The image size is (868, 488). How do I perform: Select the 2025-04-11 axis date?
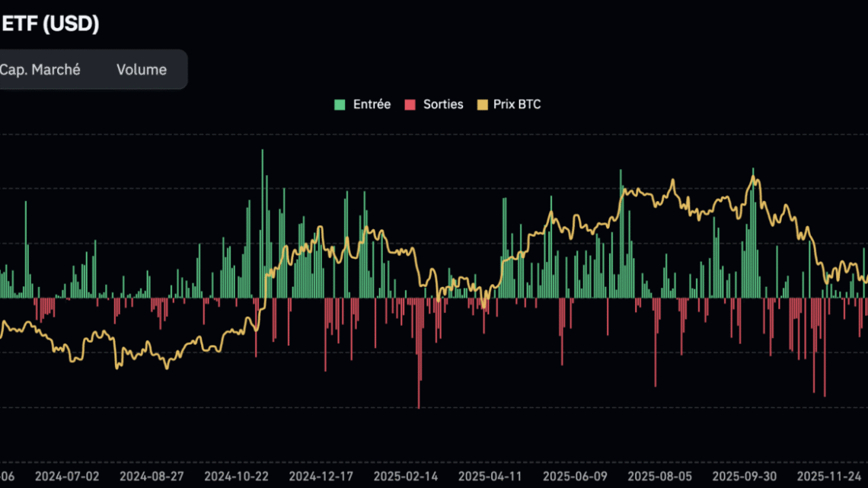[x=490, y=477]
